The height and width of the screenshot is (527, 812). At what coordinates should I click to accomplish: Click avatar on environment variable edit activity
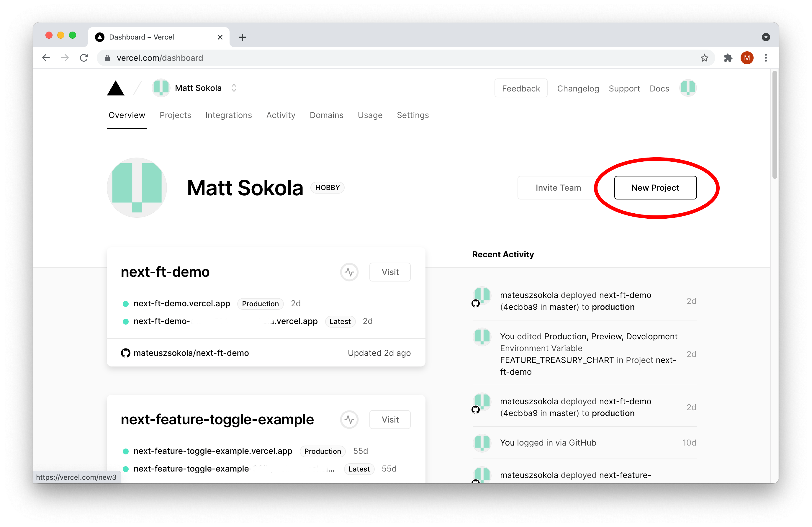(x=482, y=337)
